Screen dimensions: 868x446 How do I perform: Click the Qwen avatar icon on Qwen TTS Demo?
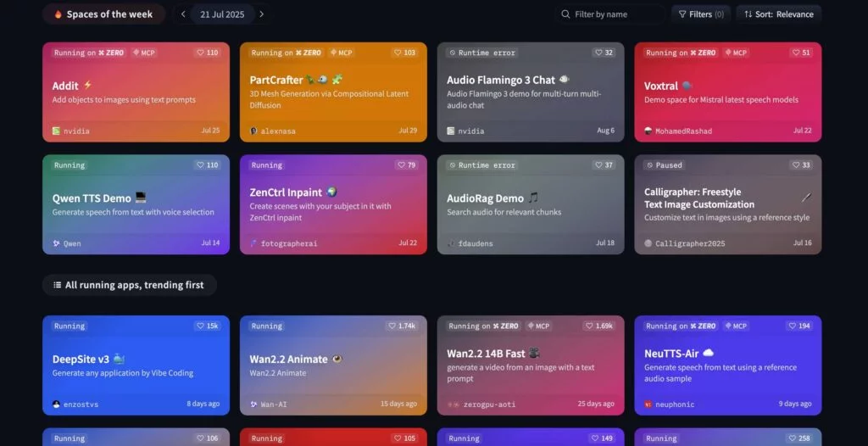(x=56, y=243)
